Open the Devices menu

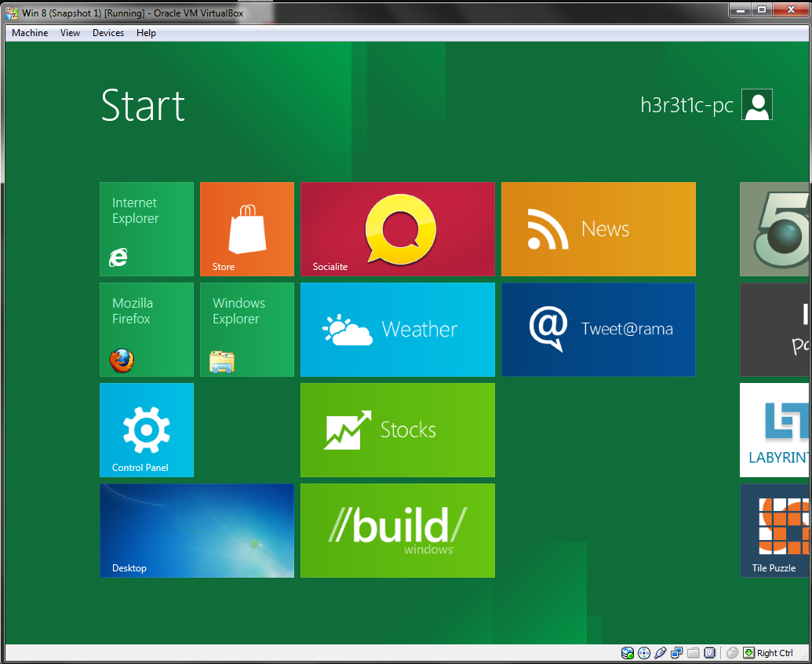[108, 33]
